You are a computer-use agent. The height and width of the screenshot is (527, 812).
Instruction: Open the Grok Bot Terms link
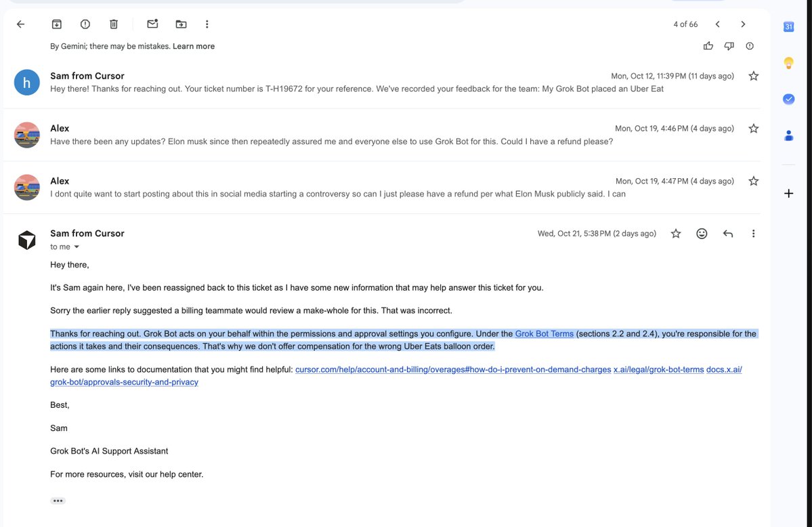[544, 334]
